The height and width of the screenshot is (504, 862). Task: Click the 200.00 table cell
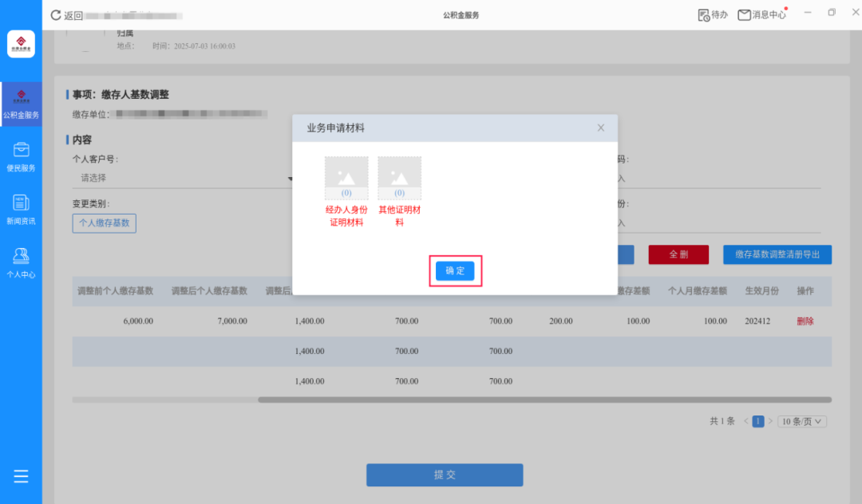(x=561, y=321)
